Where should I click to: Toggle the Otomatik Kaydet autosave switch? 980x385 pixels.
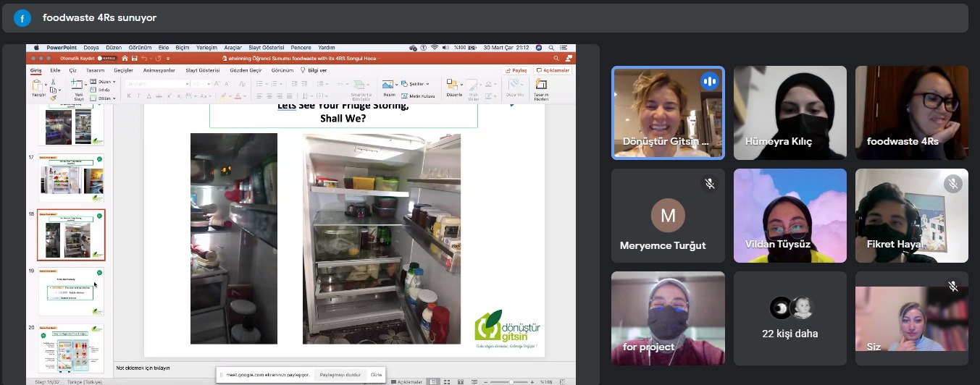pos(106,58)
